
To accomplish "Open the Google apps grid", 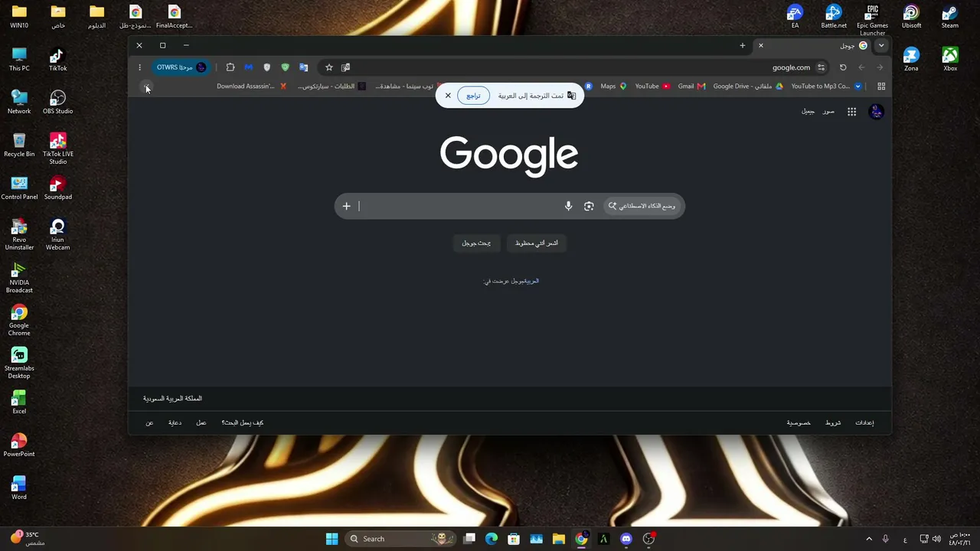I will click(851, 112).
